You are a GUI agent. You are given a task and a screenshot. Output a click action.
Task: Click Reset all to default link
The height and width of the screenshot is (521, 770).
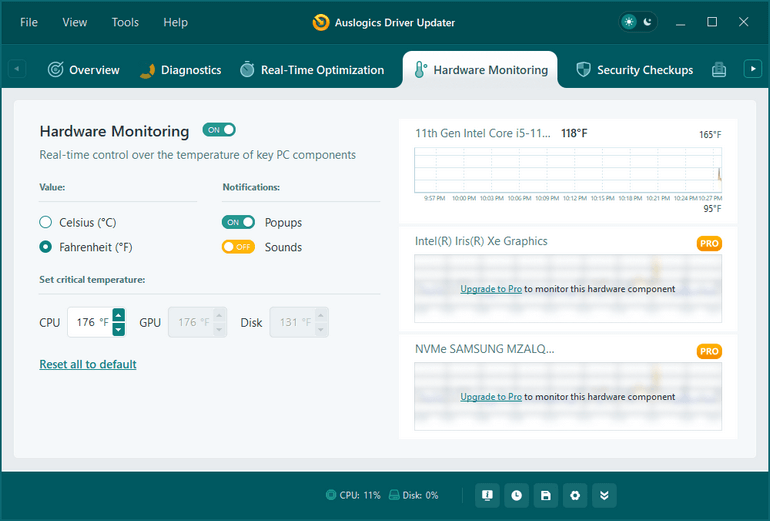pyautogui.click(x=88, y=364)
